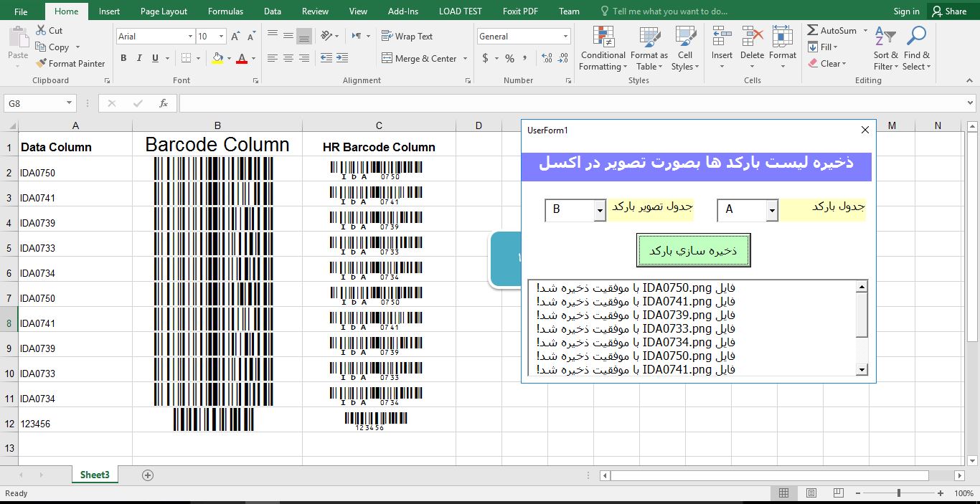The height and width of the screenshot is (504, 980).
Task: Switch to the Insert tab
Action: coord(109,11)
